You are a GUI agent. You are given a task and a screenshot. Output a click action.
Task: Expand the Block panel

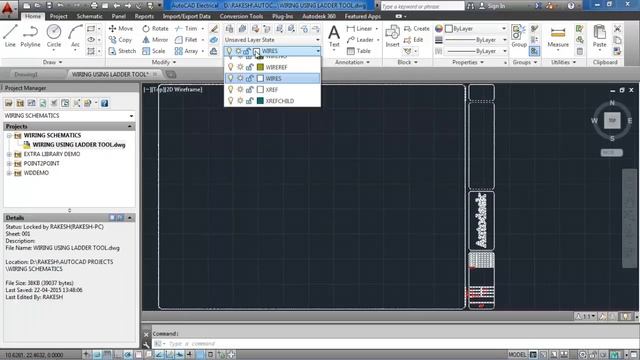(x=407, y=62)
